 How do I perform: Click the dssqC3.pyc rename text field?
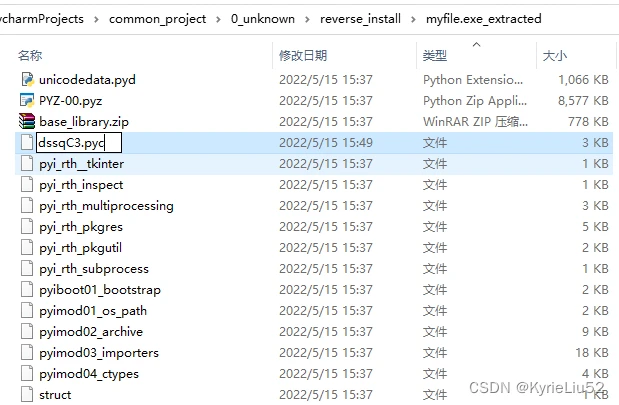pyautogui.click(x=78, y=143)
